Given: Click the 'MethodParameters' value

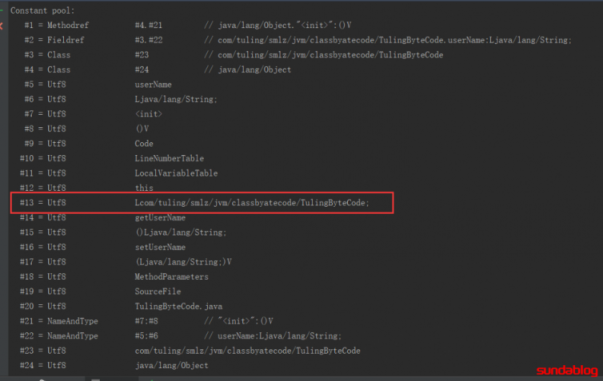Looking at the screenshot, I should pos(172,277).
